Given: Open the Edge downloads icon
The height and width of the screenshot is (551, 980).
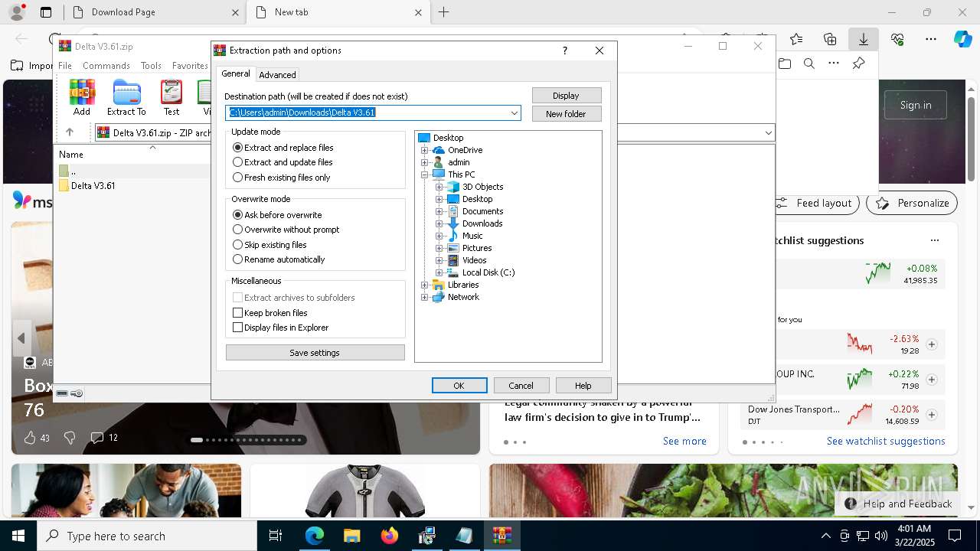Looking at the screenshot, I should coord(864,39).
